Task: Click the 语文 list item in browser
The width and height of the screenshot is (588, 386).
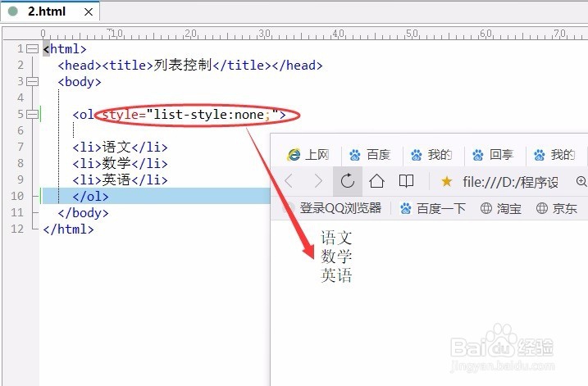Action: tap(336, 238)
